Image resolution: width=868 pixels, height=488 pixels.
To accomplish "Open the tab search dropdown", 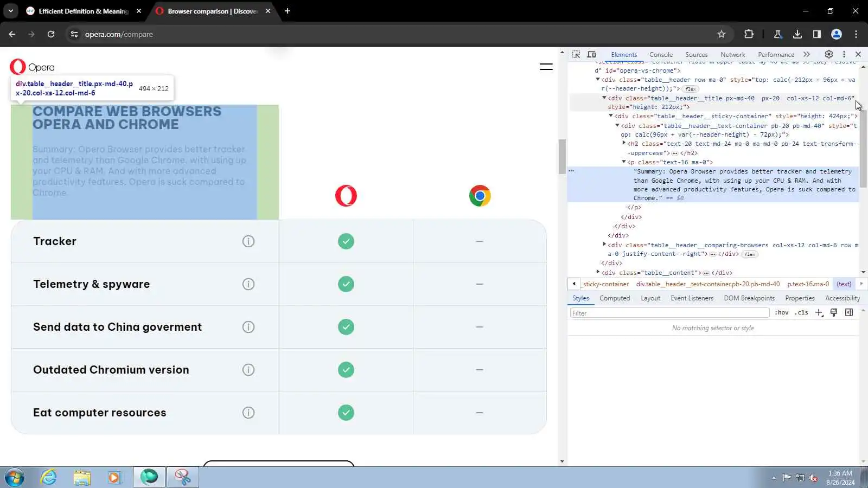I will (11, 11).
